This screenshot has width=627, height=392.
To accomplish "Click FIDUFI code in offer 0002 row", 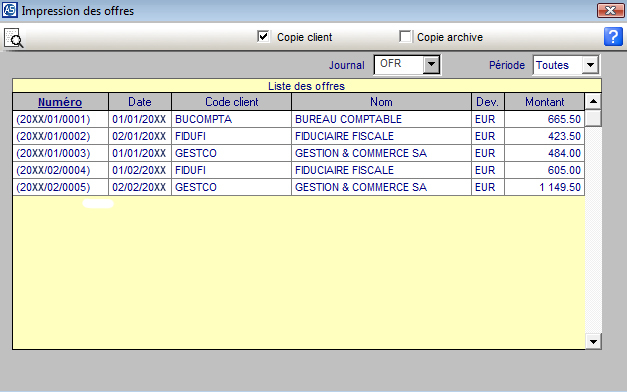I will (x=190, y=136).
